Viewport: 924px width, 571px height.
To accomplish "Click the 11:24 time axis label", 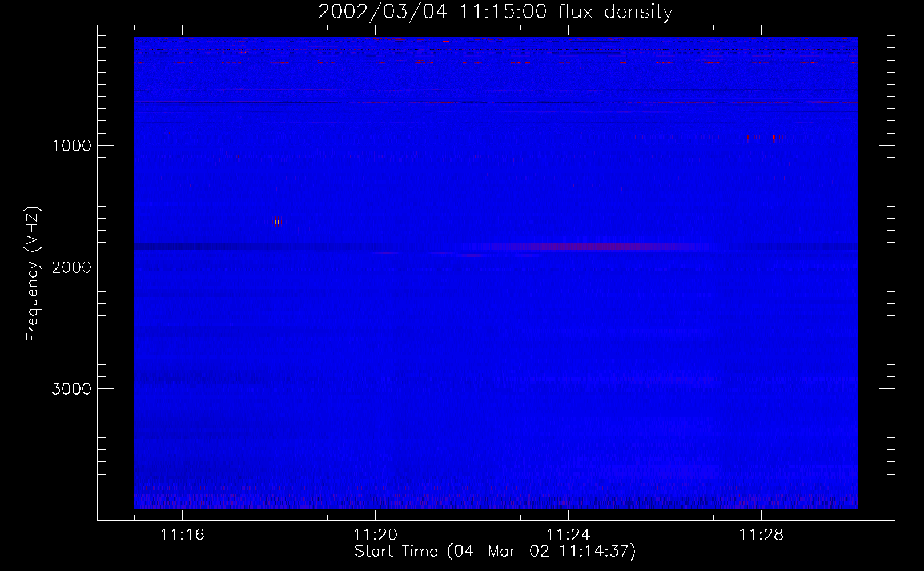I will pyautogui.click(x=568, y=535).
